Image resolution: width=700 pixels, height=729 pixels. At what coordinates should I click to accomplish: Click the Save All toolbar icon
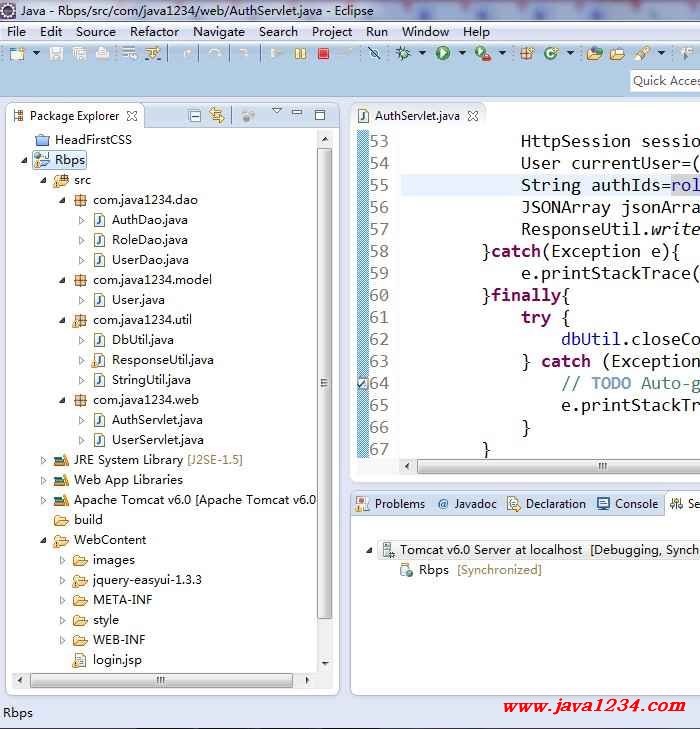(x=79, y=54)
